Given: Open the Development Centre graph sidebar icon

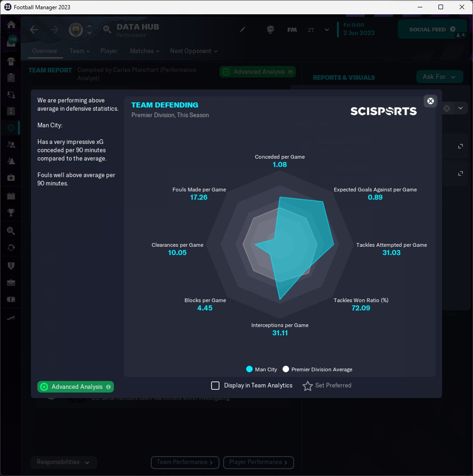Looking at the screenshot, I should (x=11, y=318).
